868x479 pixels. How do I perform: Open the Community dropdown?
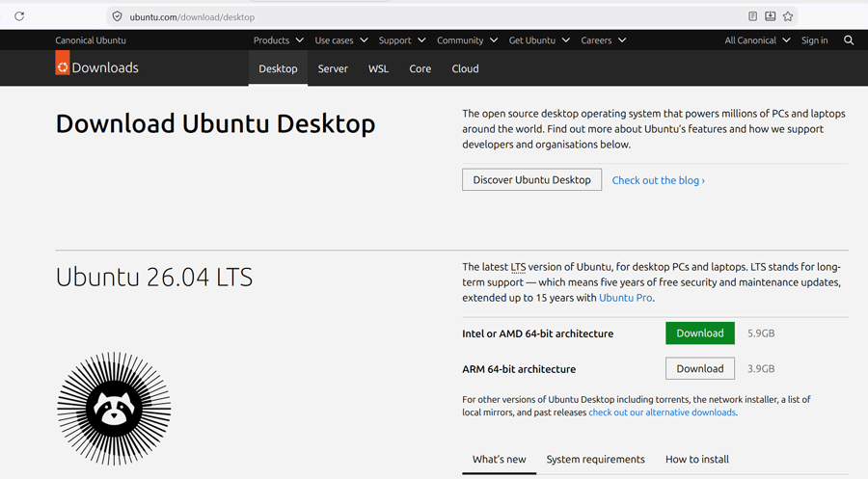(x=467, y=40)
